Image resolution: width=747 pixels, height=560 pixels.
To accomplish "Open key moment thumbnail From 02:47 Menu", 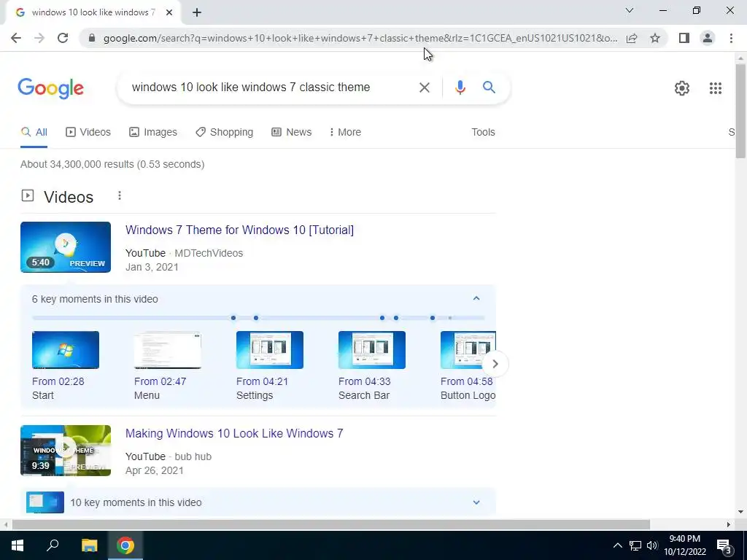I will pos(168,350).
